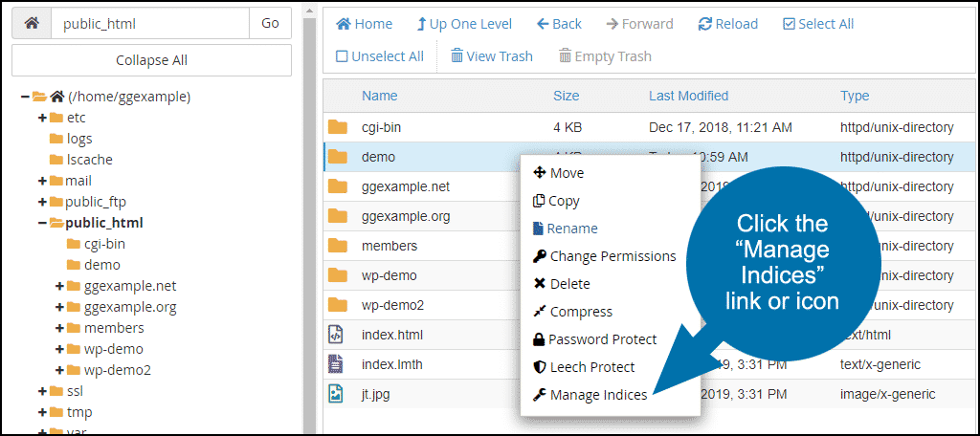Choose Leech Protect in the context menu

pyautogui.click(x=583, y=367)
